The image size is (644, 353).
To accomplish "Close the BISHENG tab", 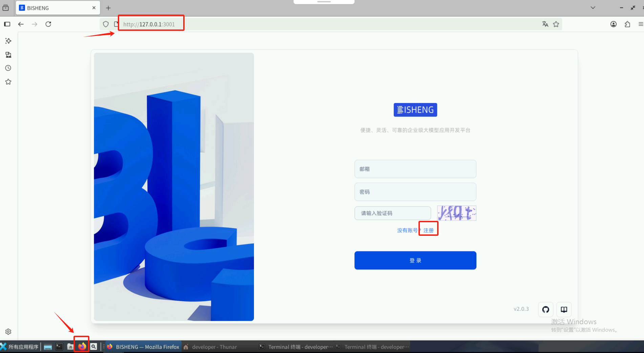I will (x=94, y=8).
